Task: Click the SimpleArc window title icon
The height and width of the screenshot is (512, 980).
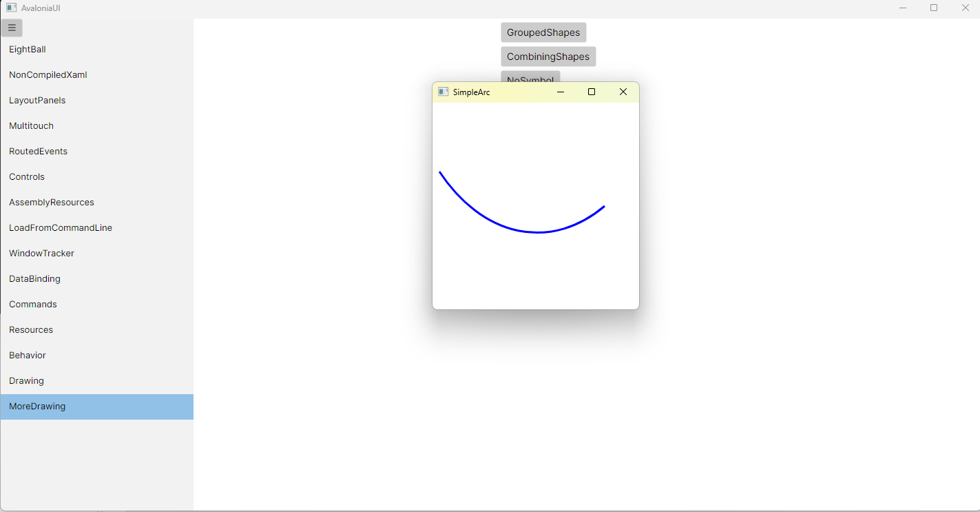Action: (x=444, y=92)
